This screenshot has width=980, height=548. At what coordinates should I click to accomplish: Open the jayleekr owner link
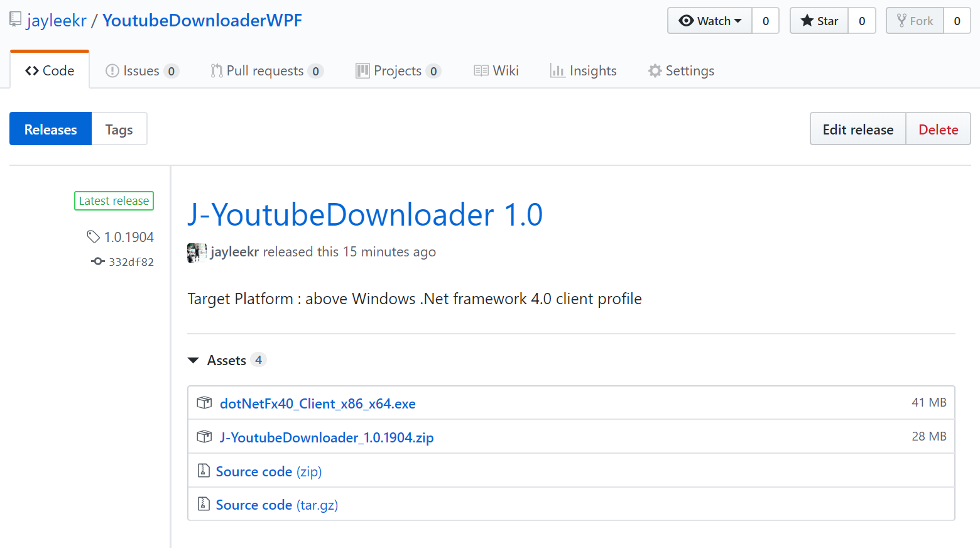(57, 20)
